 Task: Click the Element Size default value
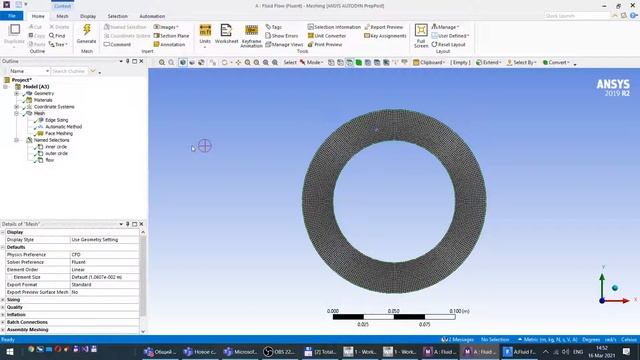pos(104,277)
